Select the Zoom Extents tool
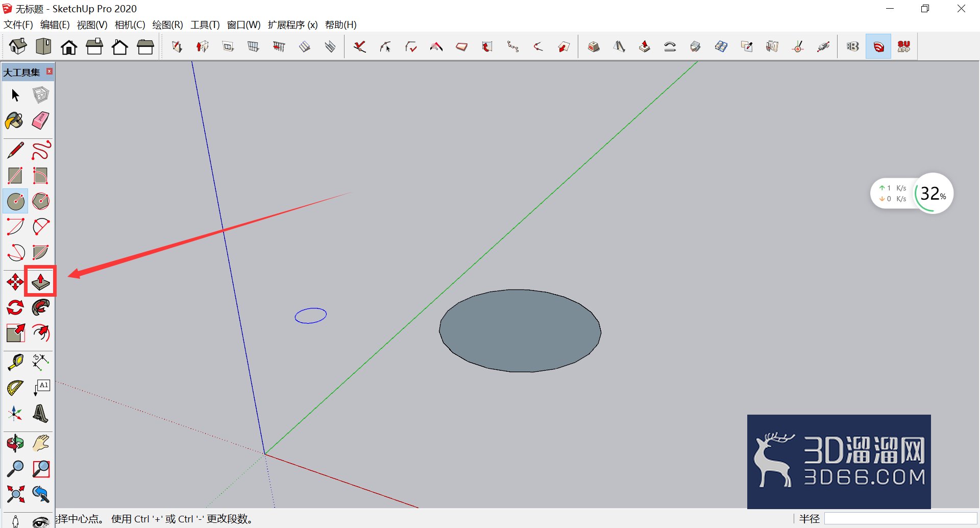 coord(15,494)
